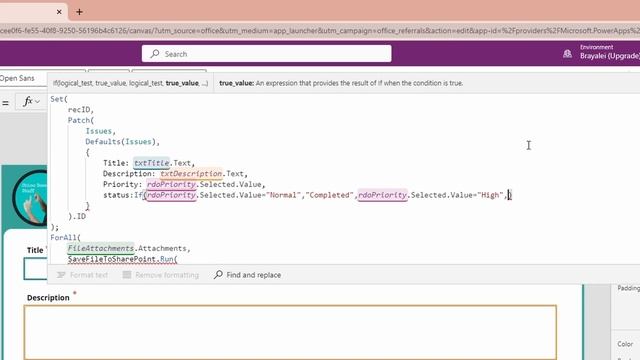Click the circular app logo image

31,198
